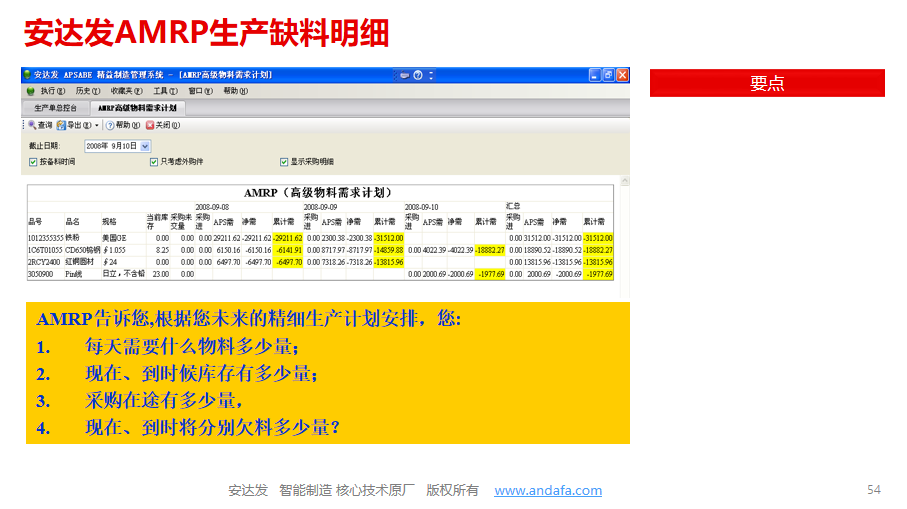Close the 安达发 APSABE window

click(622, 75)
